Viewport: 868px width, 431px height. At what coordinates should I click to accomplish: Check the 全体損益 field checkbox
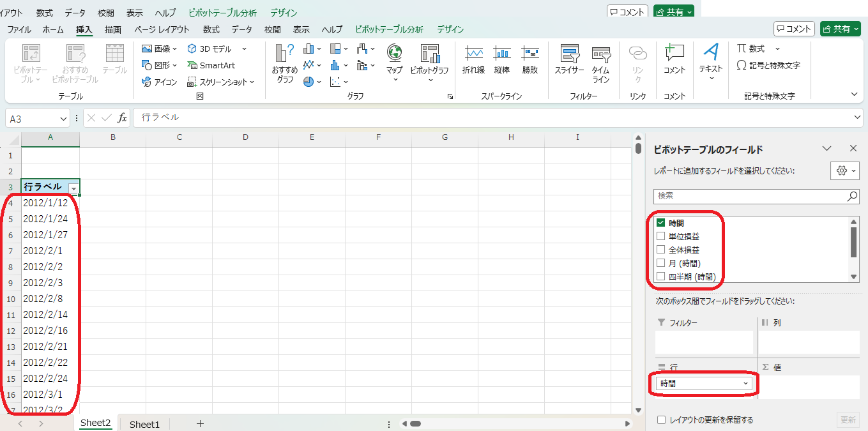pyautogui.click(x=661, y=250)
